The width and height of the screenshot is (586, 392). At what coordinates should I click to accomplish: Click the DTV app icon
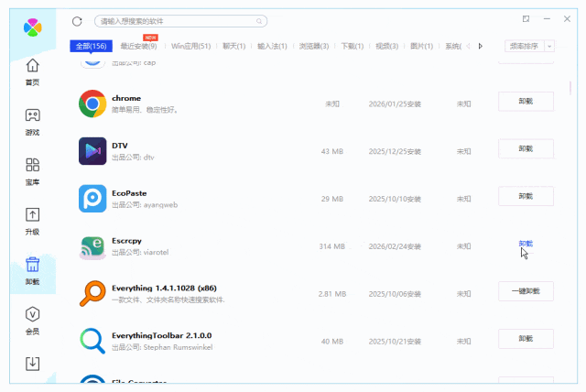coord(92,151)
